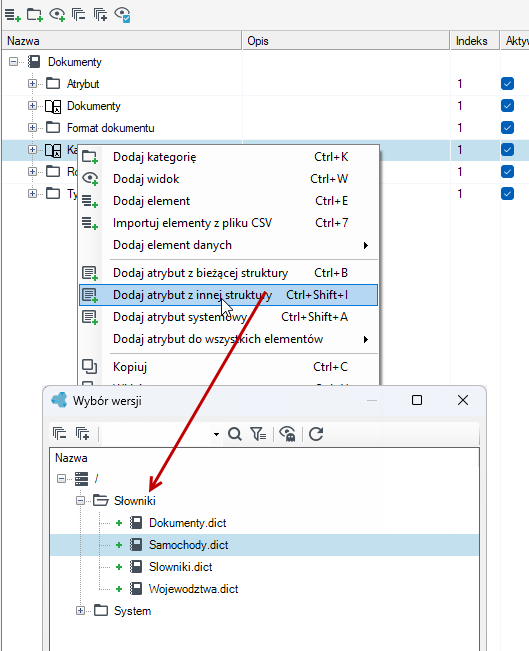Click the search magnifier in Wybór wersji

tap(235, 434)
